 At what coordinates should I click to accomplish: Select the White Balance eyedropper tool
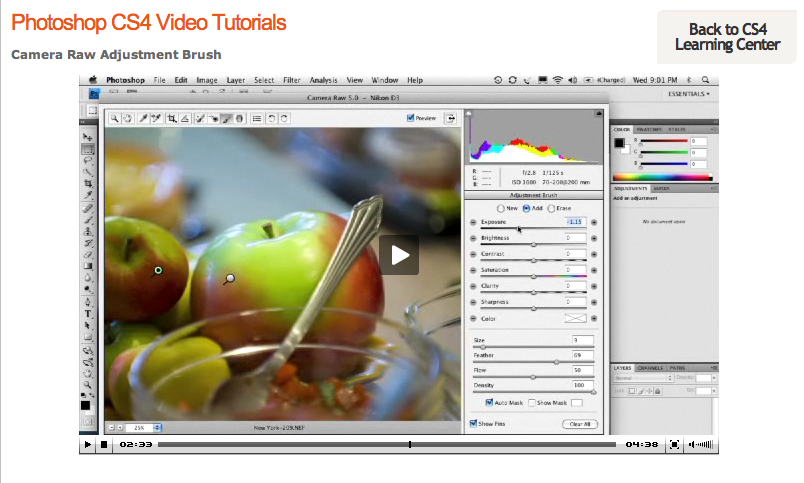143,118
